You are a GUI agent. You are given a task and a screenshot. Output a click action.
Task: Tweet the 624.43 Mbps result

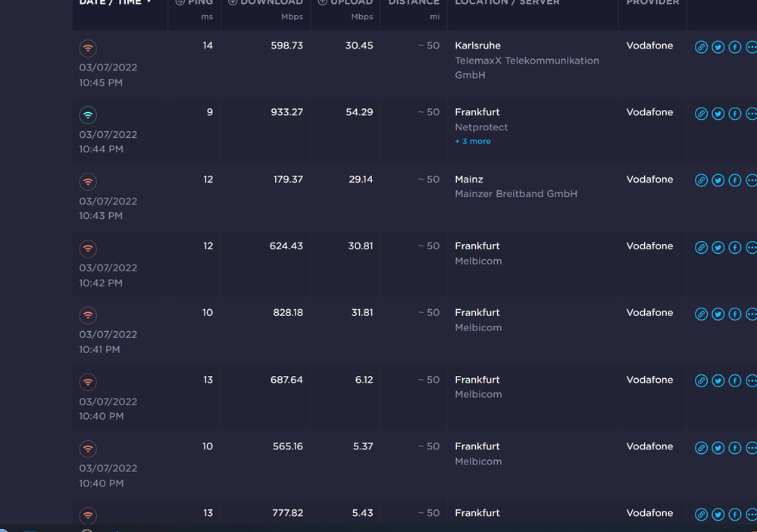718,247
